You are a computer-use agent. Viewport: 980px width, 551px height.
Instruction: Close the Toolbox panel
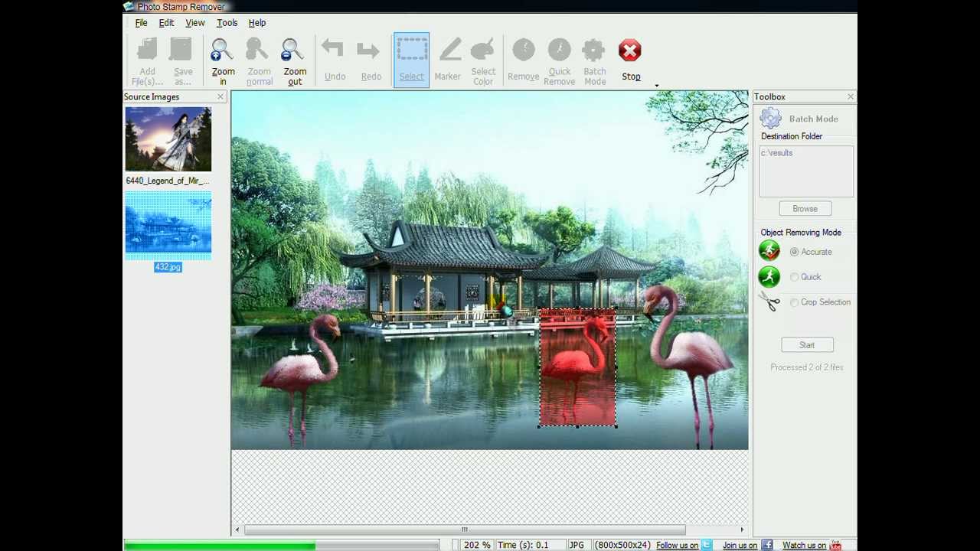[x=850, y=96]
